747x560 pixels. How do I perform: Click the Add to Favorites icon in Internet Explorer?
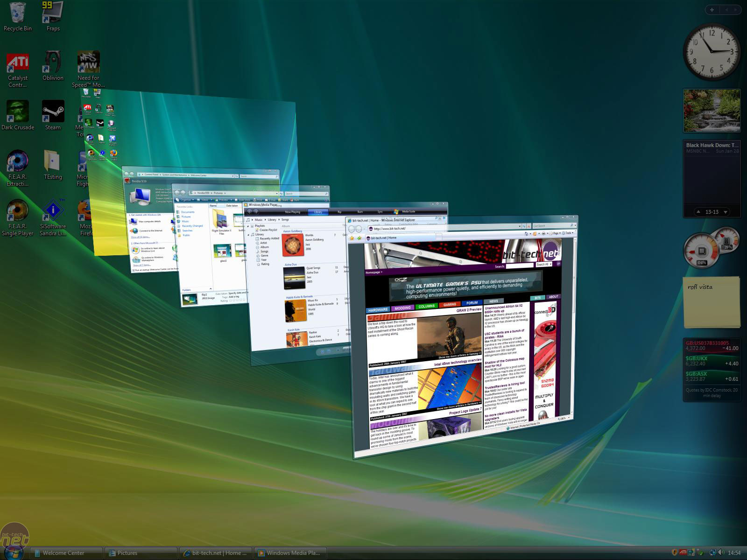pyautogui.click(x=359, y=238)
